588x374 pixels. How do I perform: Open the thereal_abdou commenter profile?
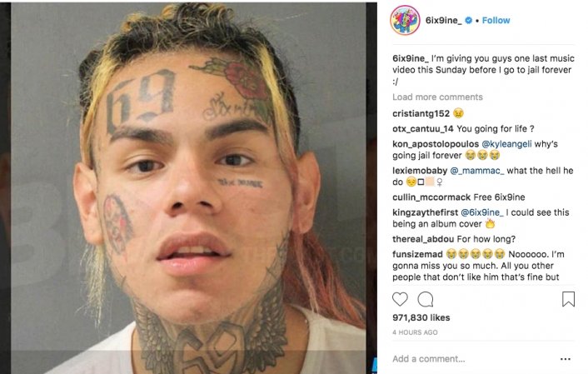(x=423, y=239)
